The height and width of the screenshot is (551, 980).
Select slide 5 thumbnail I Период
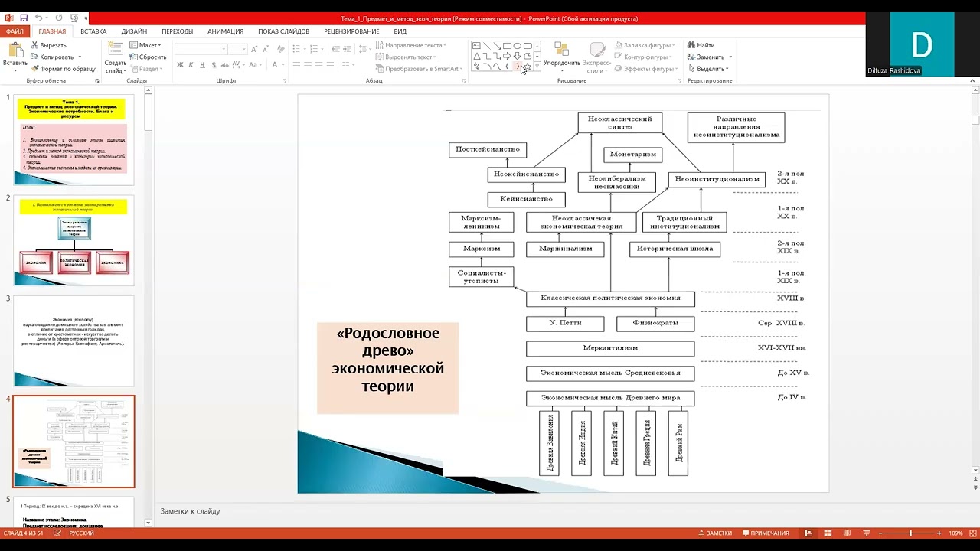click(x=73, y=512)
